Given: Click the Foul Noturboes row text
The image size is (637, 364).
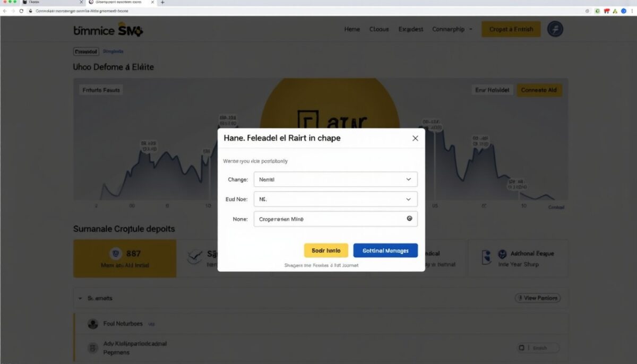Looking at the screenshot, I should (123, 324).
